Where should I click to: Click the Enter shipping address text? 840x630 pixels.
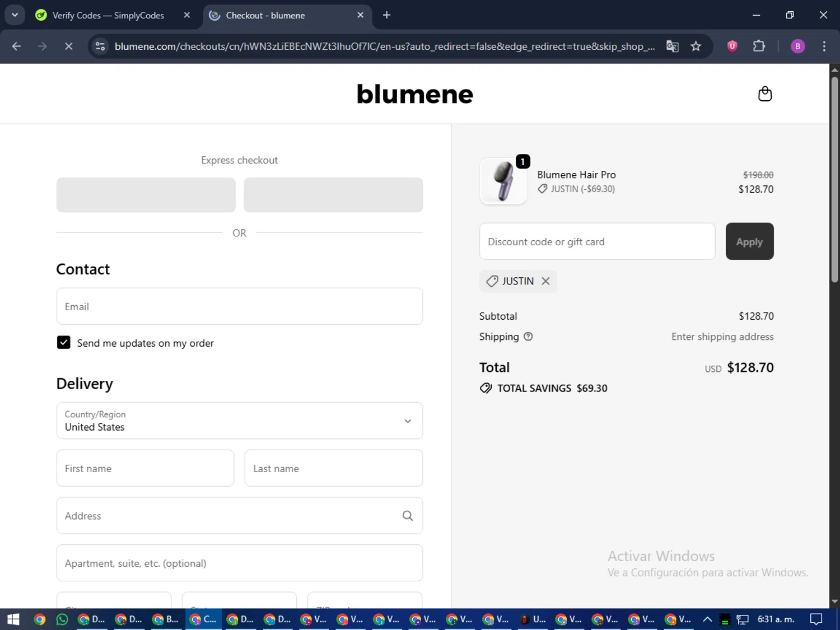coord(722,337)
